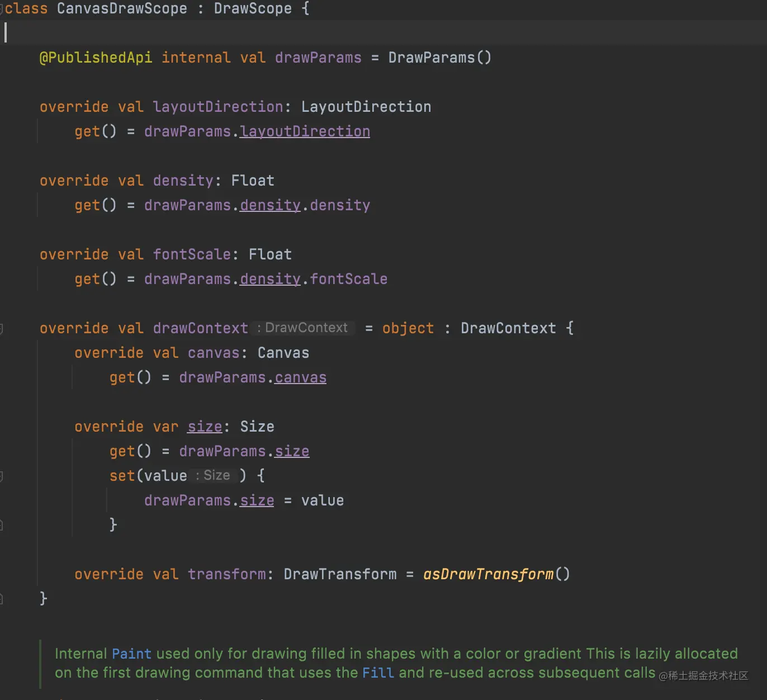Click the Float type on the density line

(x=253, y=181)
